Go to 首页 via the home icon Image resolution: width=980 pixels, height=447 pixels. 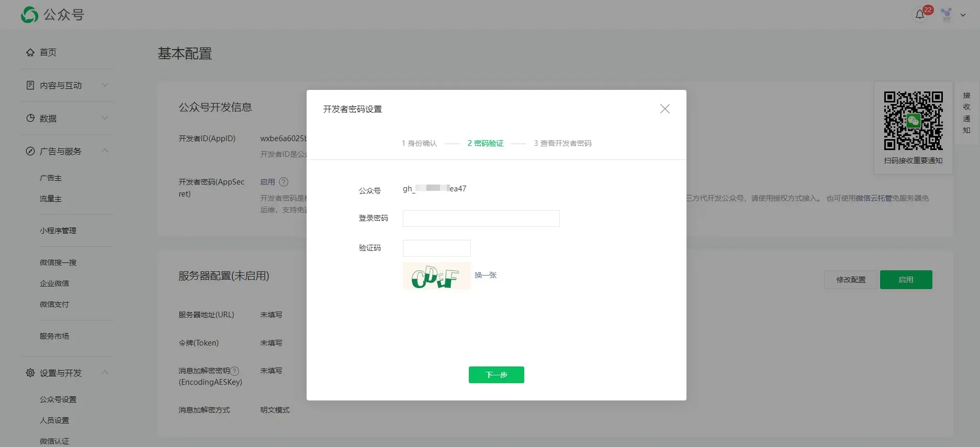[30, 52]
